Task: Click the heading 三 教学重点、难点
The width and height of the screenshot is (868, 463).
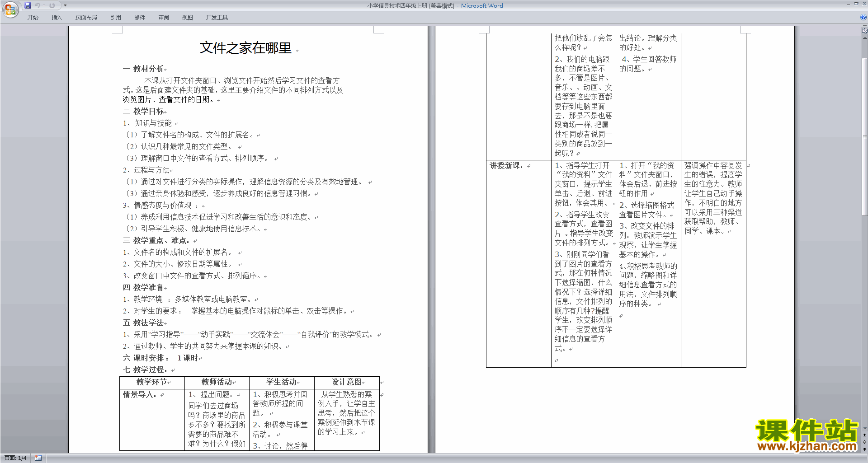Action: 156,240
